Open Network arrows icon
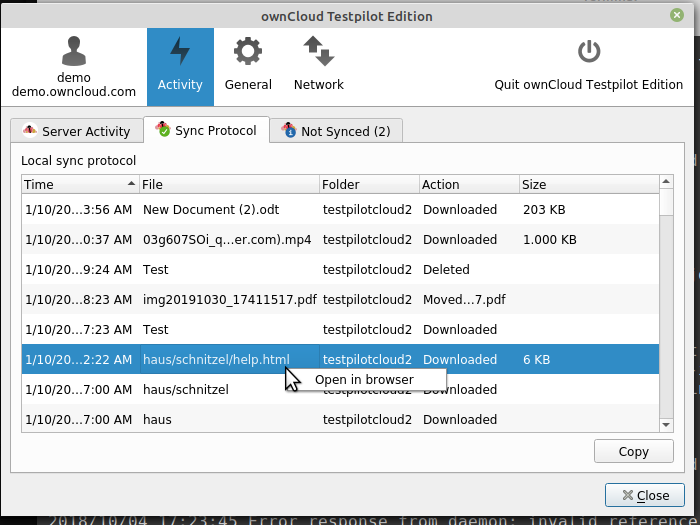This screenshot has width=700, height=525. [319, 51]
